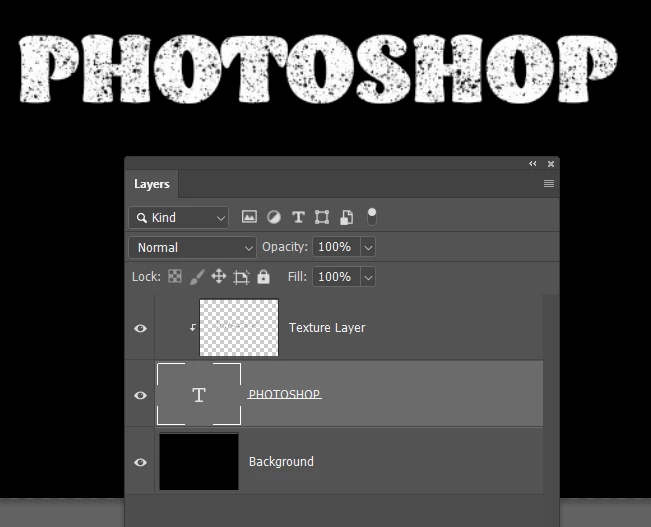Click the Background layer name
Screen dimensions: 651x527
point(281,462)
